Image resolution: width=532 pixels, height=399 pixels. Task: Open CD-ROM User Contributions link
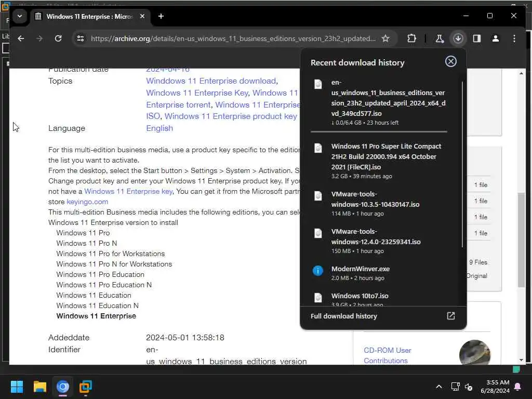[387, 355]
